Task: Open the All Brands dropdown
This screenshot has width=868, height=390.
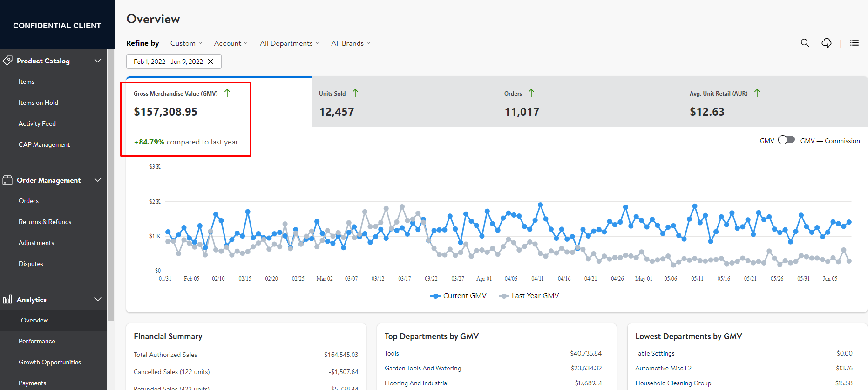Action: (351, 43)
